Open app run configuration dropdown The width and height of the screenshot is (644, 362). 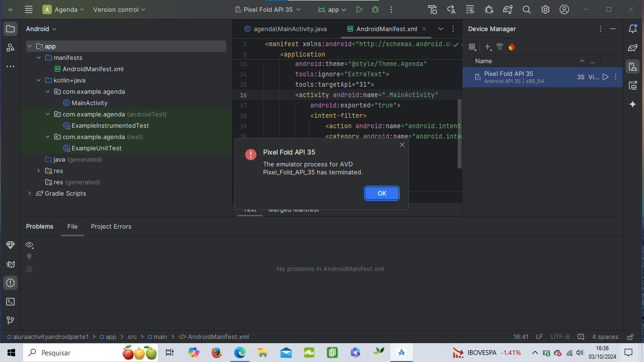point(332,9)
